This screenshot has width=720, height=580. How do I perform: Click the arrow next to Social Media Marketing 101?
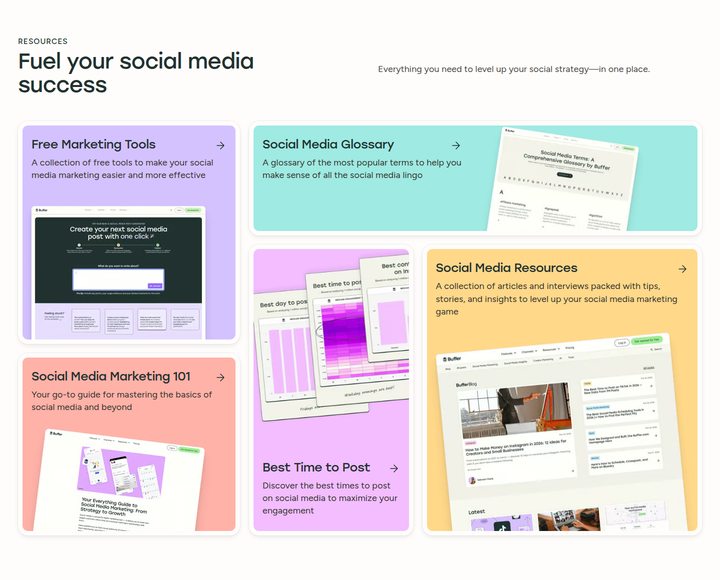[x=220, y=377]
